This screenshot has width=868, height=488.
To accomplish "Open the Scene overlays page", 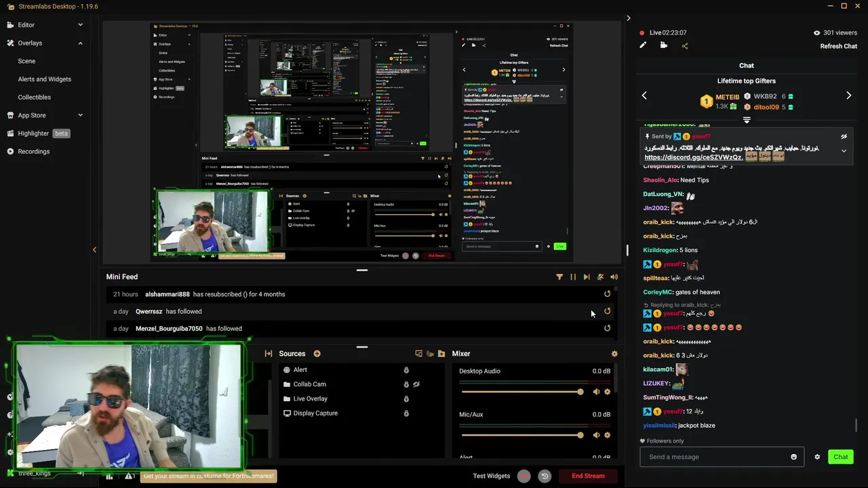I will click(x=26, y=61).
